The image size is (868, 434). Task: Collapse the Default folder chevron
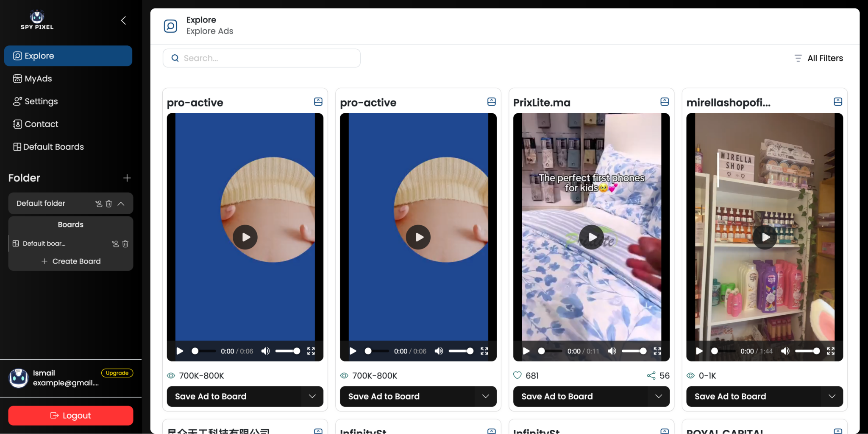click(x=121, y=204)
